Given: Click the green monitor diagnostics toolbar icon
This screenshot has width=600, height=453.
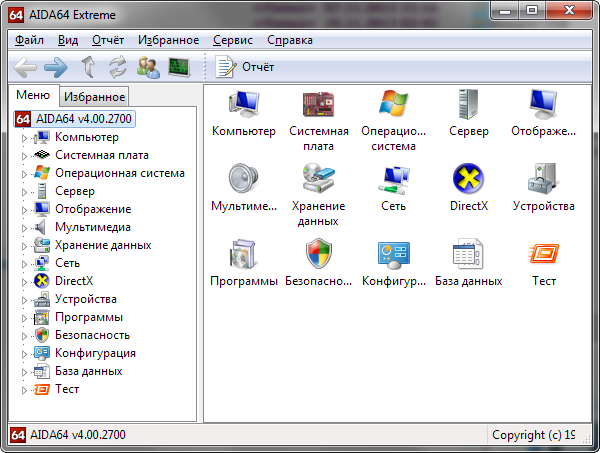Looking at the screenshot, I should coord(179,67).
